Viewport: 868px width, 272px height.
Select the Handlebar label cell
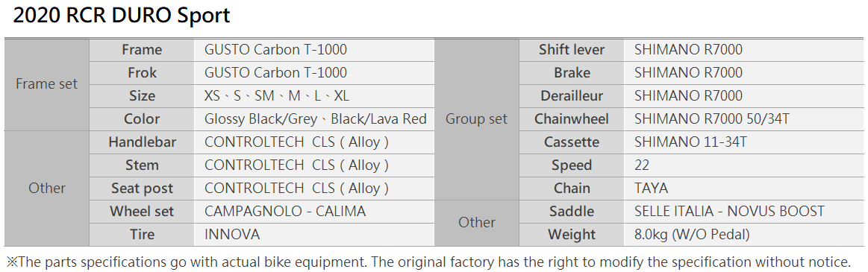click(x=142, y=142)
